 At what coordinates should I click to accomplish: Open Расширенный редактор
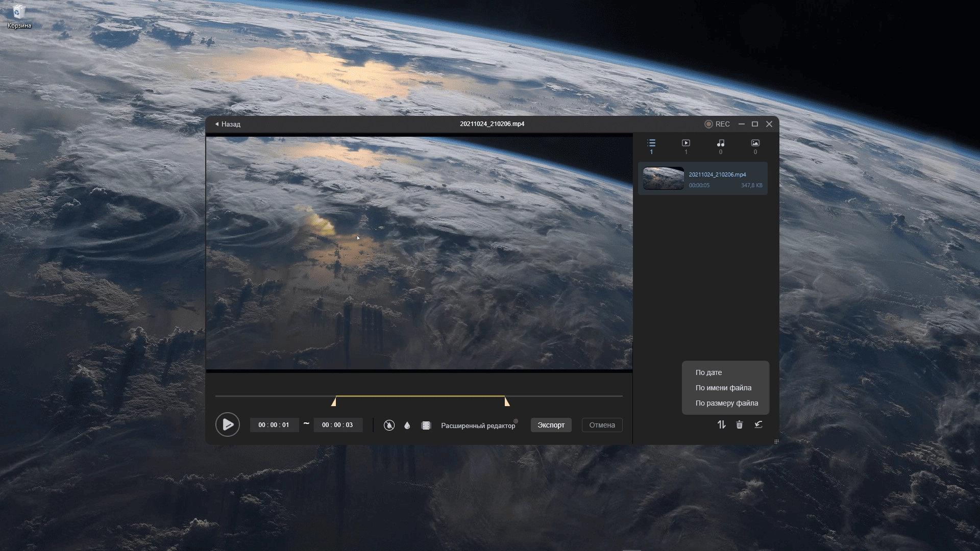click(478, 425)
